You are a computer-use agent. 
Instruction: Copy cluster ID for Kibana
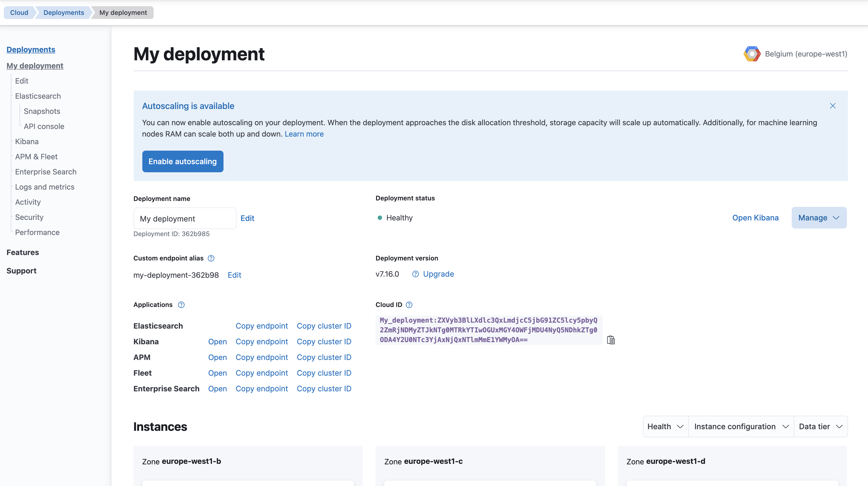tap(324, 342)
